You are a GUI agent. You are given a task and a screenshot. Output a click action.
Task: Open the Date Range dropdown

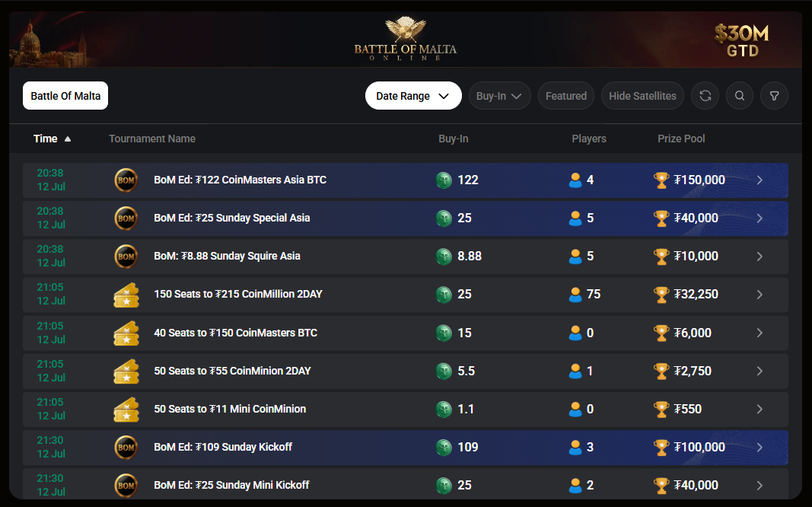click(413, 96)
